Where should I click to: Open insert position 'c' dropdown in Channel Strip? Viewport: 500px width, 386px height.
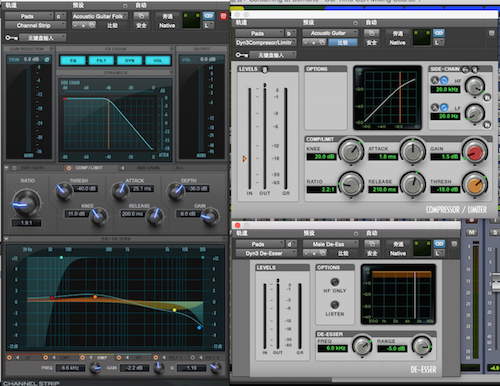coord(60,16)
